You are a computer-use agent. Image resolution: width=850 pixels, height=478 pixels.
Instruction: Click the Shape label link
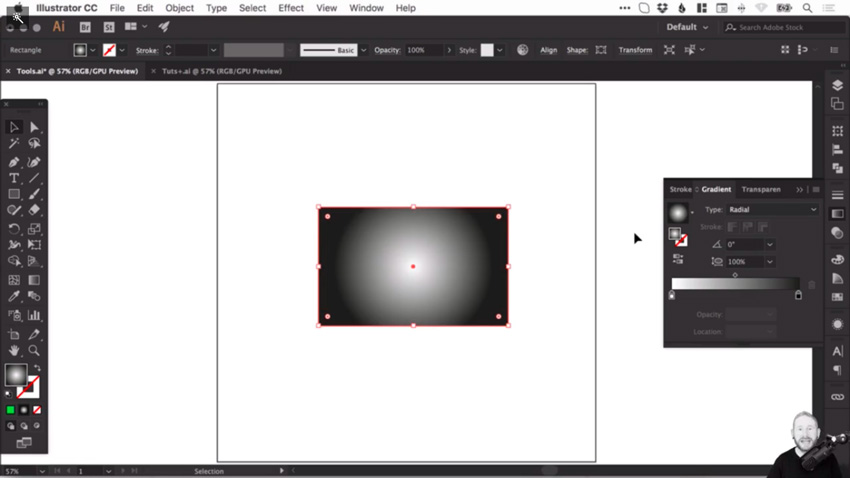click(x=577, y=50)
